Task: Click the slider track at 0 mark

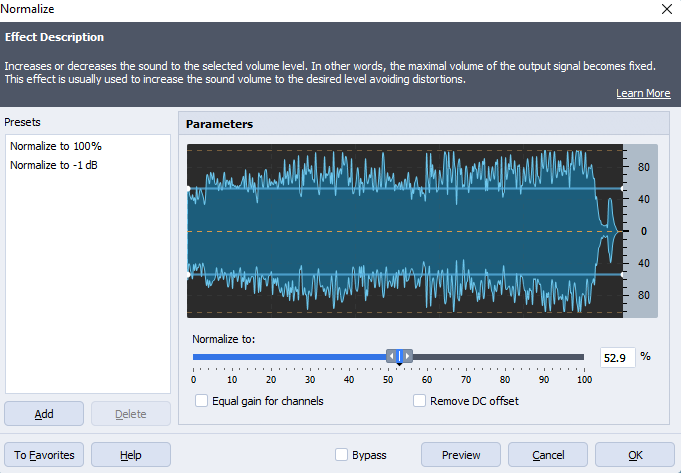Action: (194, 357)
